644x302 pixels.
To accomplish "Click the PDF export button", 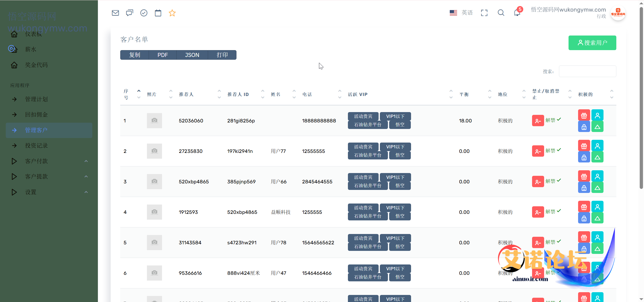I will (163, 55).
